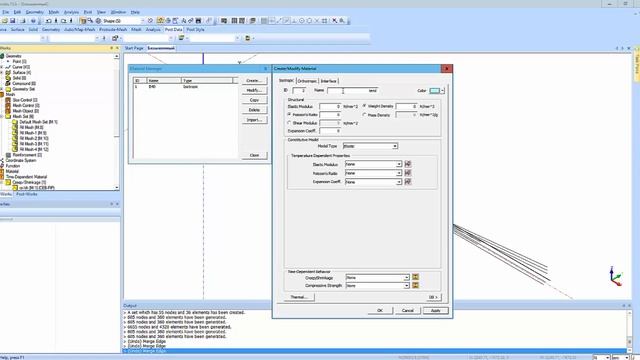Select the Shear Modulus radio button
This screenshot has width=640, height=360.
pos(289,122)
